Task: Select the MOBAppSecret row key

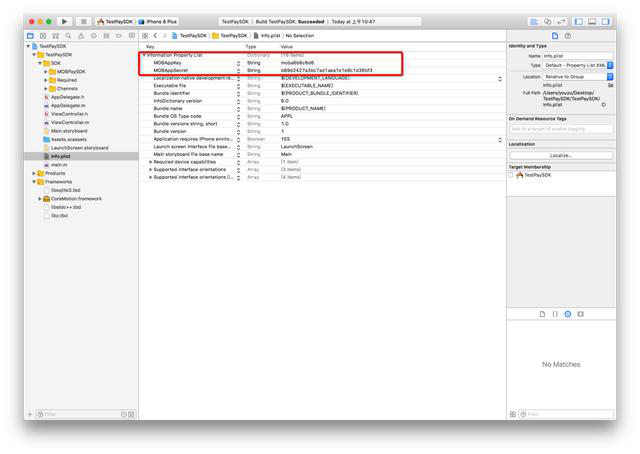Action: tap(171, 71)
